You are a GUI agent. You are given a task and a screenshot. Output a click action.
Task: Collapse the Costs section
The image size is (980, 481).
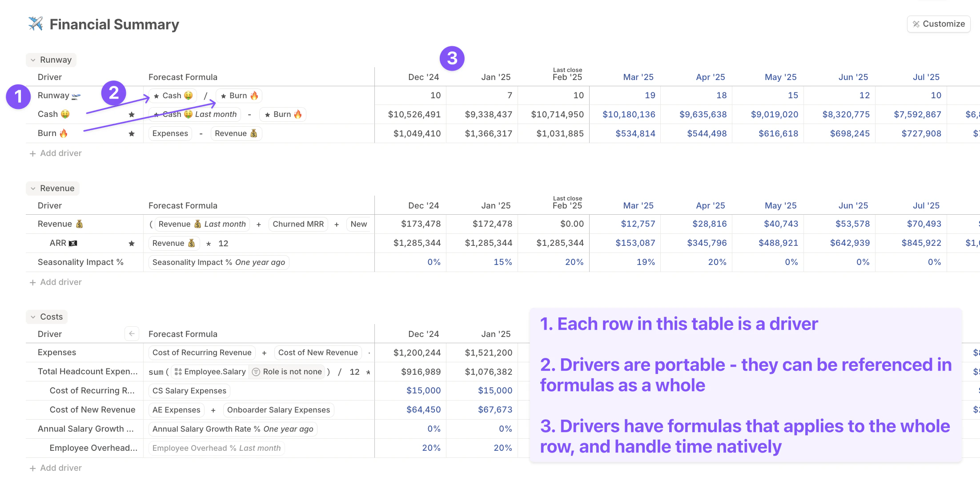(33, 317)
